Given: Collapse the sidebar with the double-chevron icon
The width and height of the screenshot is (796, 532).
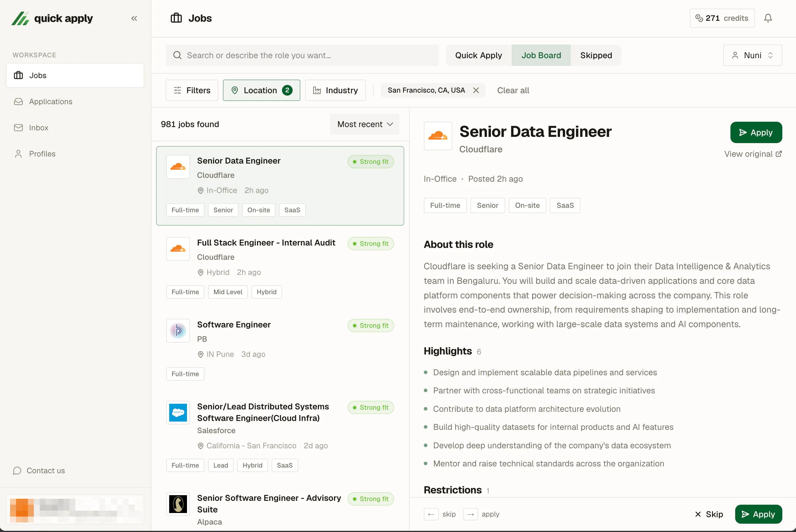Looking at the screenshot, I should [x=134, y=18].
